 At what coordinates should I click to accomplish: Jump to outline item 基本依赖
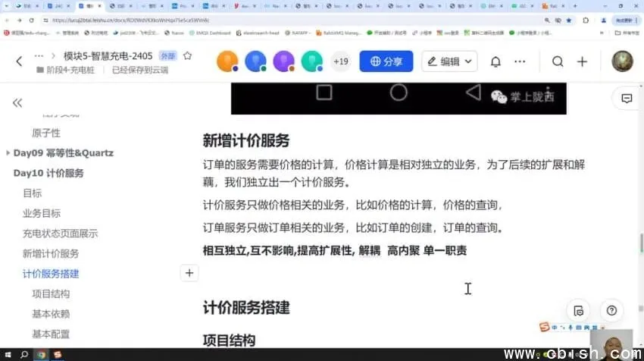click(51, 314)
